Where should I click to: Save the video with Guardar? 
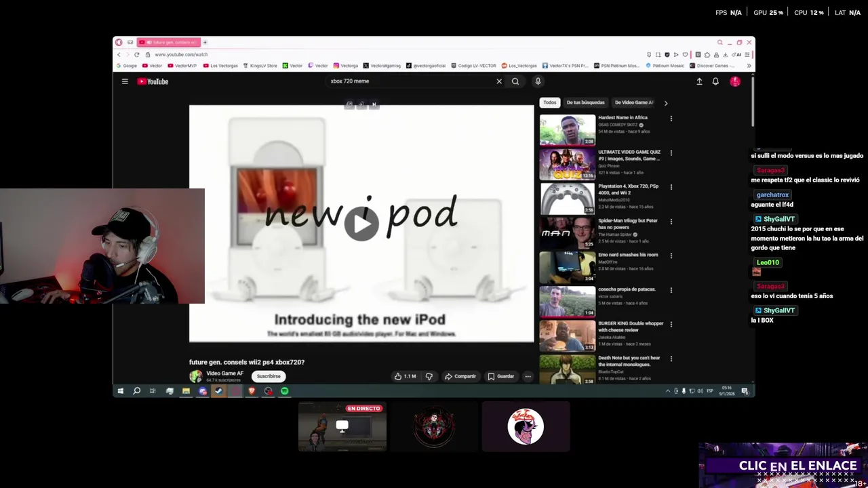tap(501, 376)
